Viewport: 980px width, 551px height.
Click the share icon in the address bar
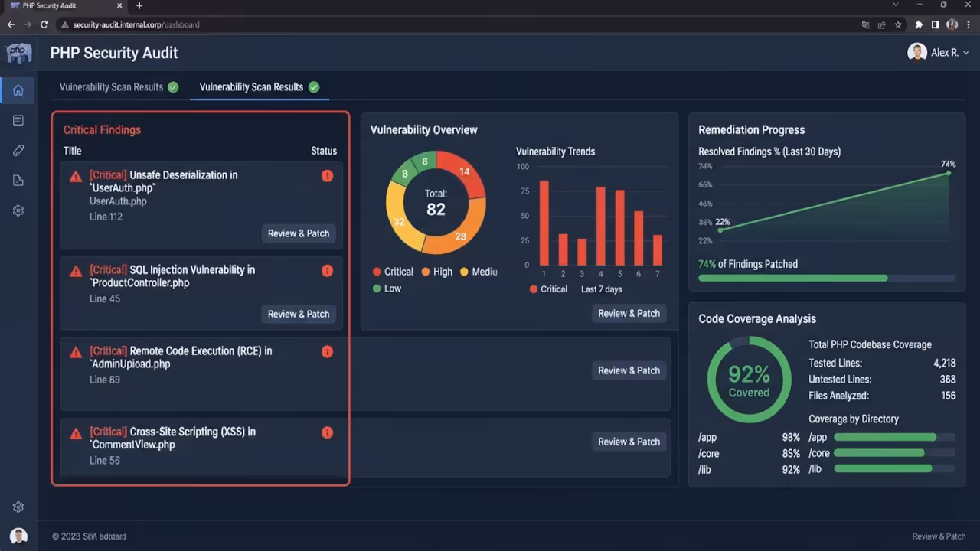click(x=881, y=24)
